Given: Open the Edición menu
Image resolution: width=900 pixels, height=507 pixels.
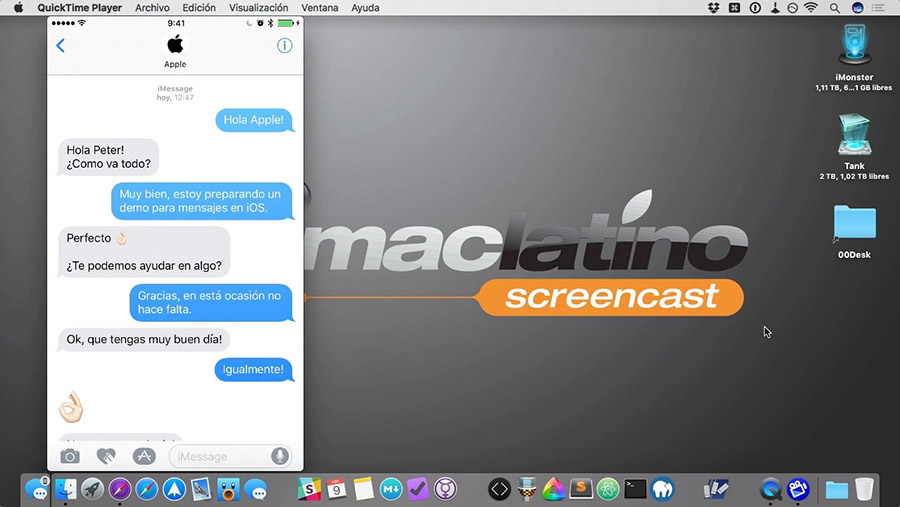Looking at the screenshot, I should point(199,7).
